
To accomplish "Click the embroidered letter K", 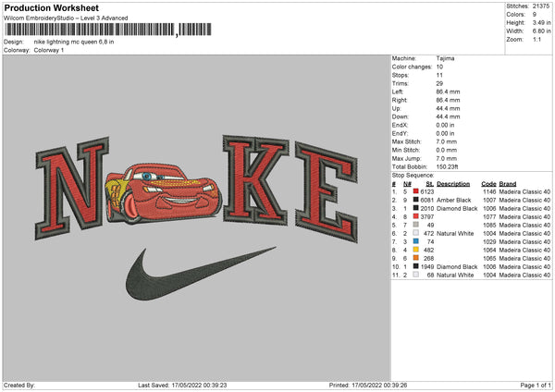I will [255, 179].
